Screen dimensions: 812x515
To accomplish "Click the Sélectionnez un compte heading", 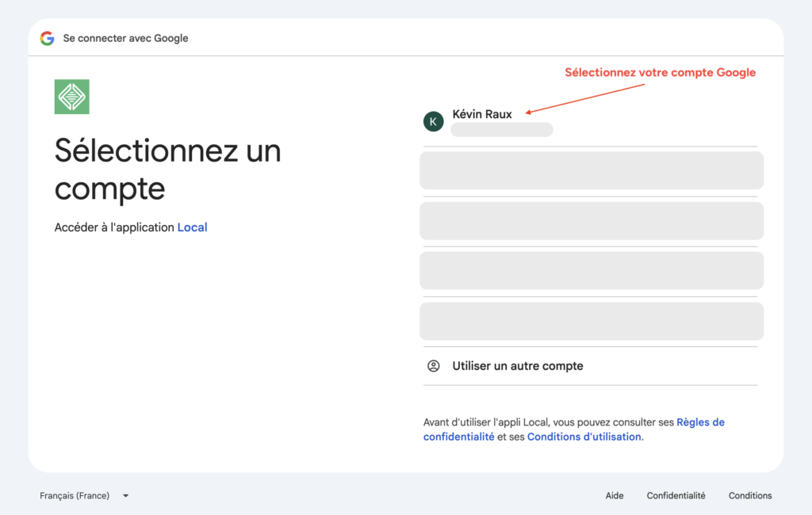I will (x=168, y=170).
